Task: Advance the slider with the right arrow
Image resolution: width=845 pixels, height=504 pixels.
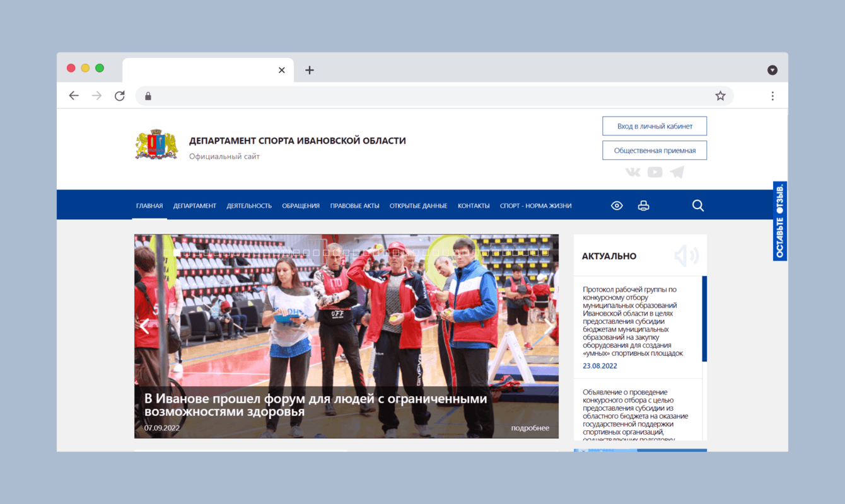Action: pos(549,326)
